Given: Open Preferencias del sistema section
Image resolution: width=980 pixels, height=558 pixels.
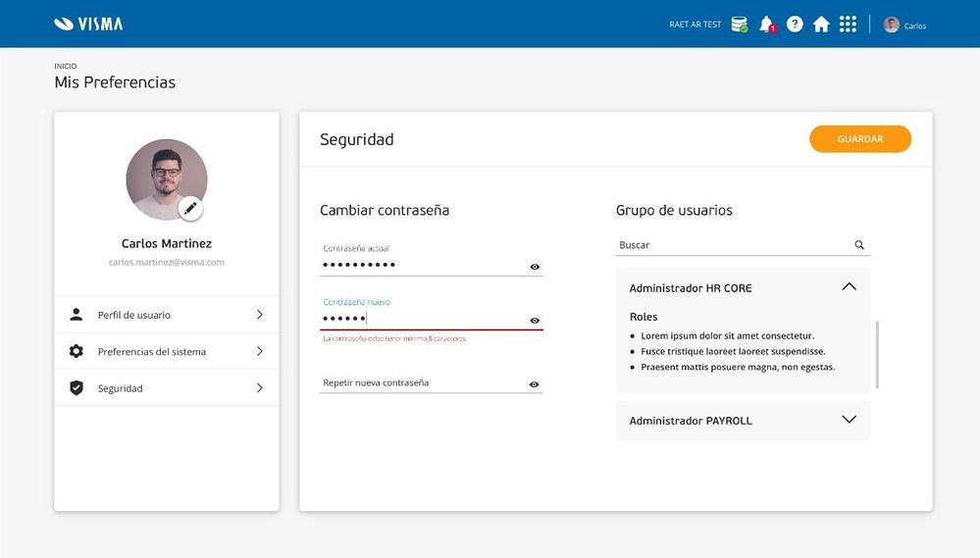Looking at the screenshot, I should pyautogui.click(x=167, y=351).
